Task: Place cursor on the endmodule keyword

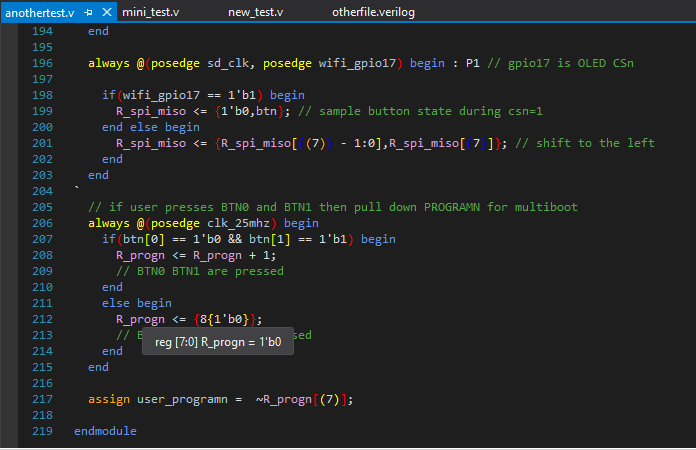Action: (105, 431)
